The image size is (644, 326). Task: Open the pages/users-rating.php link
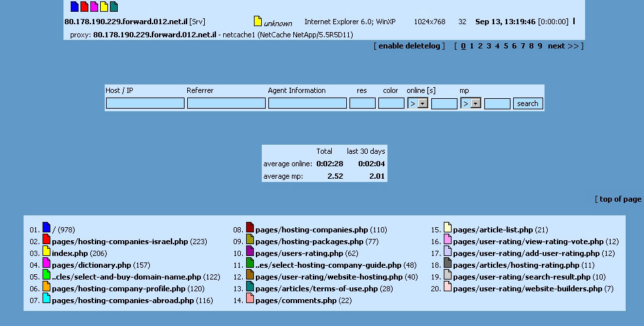298,253
